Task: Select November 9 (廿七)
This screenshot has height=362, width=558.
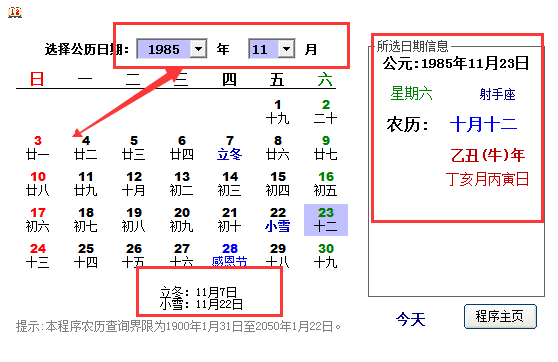Action: [326, 148]
